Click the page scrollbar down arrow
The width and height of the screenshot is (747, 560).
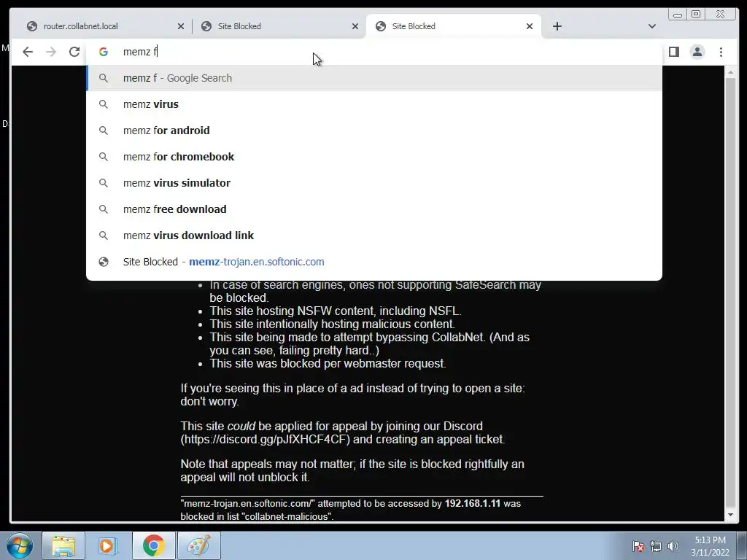(x=730, y=516)
